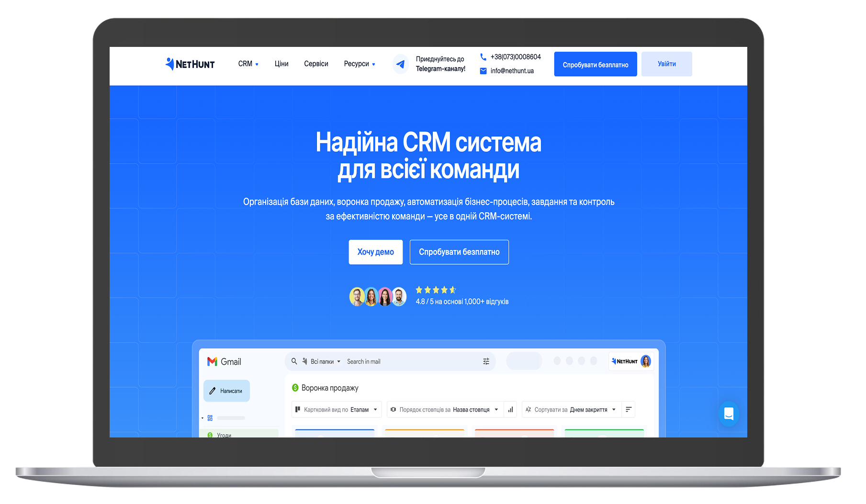Click the Telegram paper plane icon
The height and width of the screenshot is (504, 866).
(x=400, y=64)
